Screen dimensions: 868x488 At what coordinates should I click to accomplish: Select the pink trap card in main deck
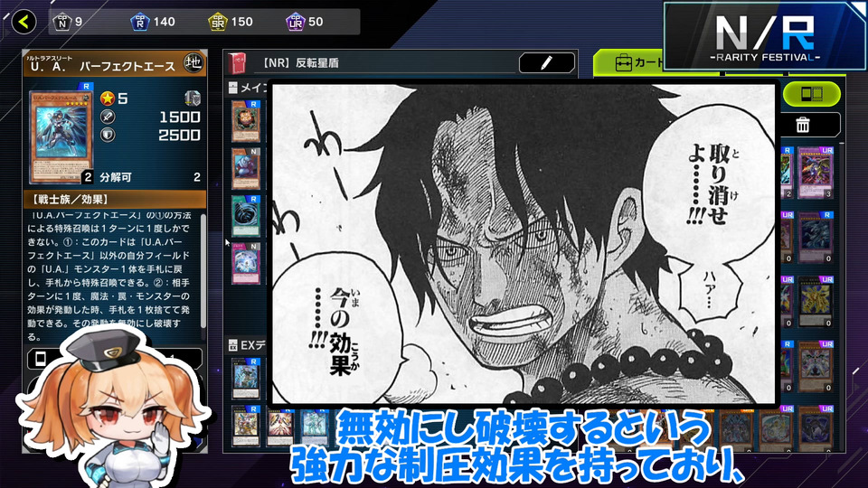(x=245, y=263)
